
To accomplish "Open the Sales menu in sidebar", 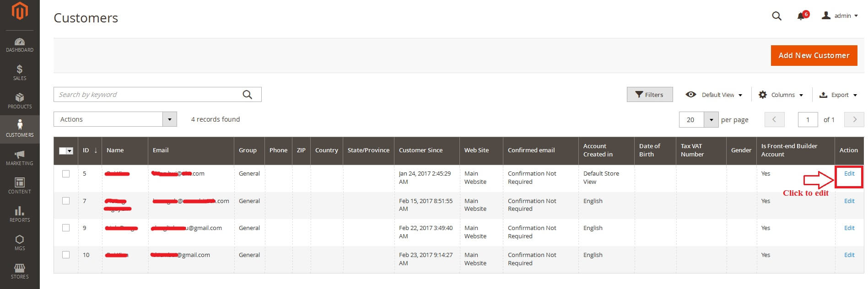I will 20,73.
